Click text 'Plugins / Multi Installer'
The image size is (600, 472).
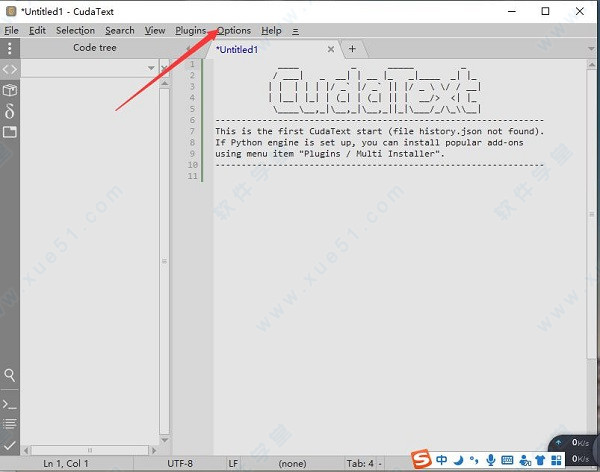[x=370, y=154]
